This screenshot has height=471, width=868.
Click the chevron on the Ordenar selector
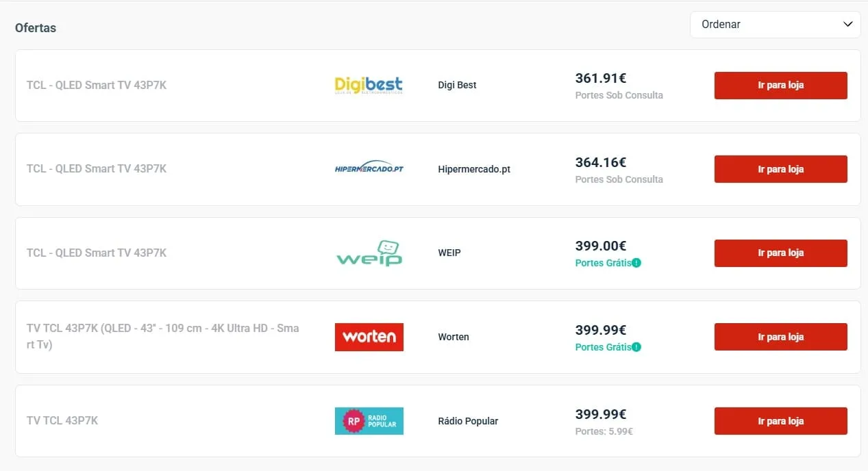[847, 24]
